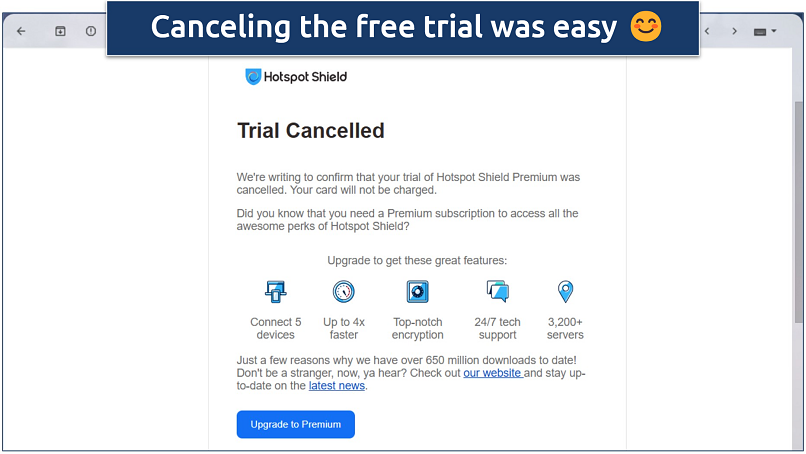This screenshot has width=806, height=454.
Task: Click the Trial Cancelled heading
Action: [310, 131]
